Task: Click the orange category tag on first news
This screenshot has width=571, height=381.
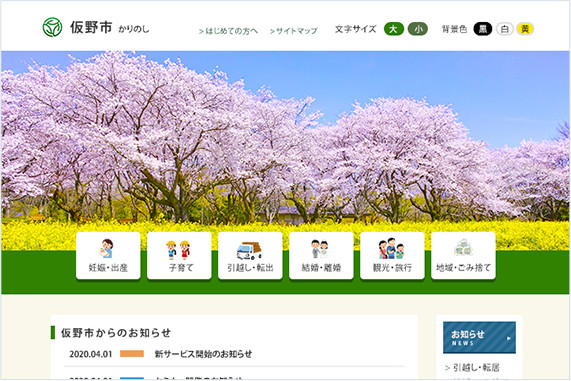Action: click(x=132, y=354)
